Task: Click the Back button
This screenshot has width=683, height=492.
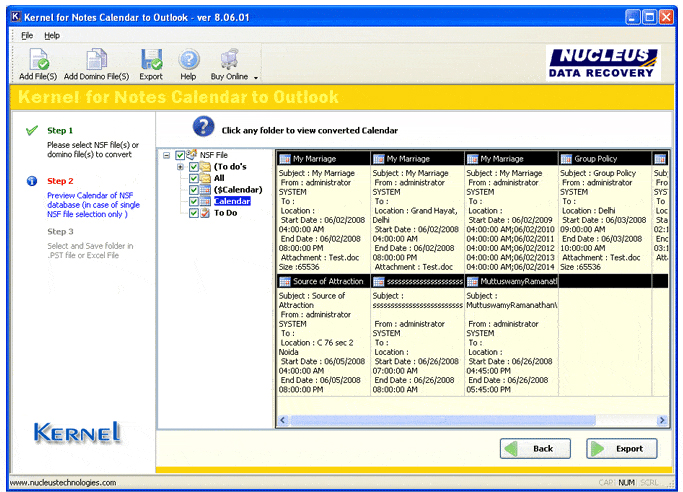Action: (535, 448)
